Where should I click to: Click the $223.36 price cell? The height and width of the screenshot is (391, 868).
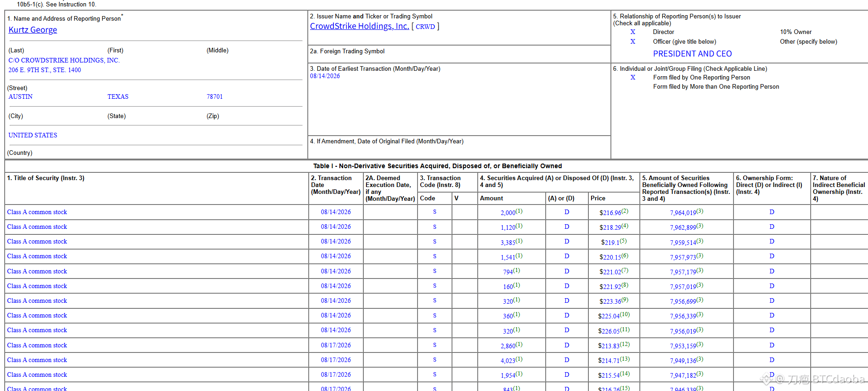614,301
